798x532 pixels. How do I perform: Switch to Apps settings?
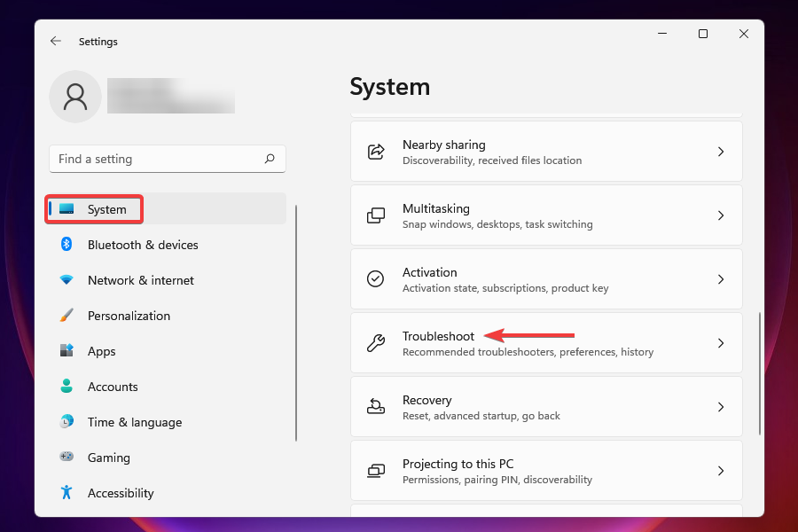point(166,351)
